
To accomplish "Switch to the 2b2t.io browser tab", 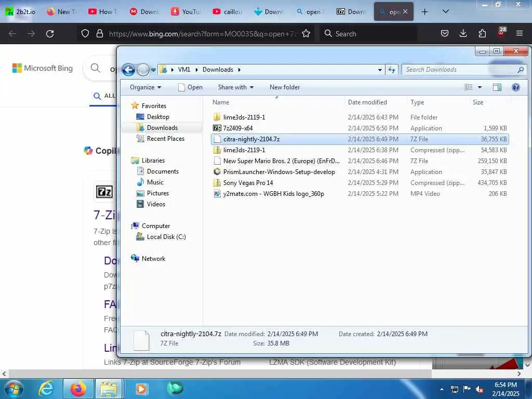I will pos(21,11).
